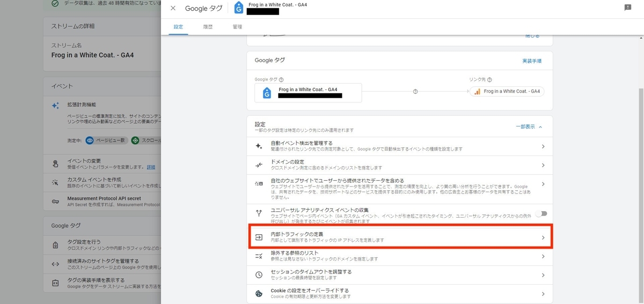Open user-provided data row chevron

543,184
